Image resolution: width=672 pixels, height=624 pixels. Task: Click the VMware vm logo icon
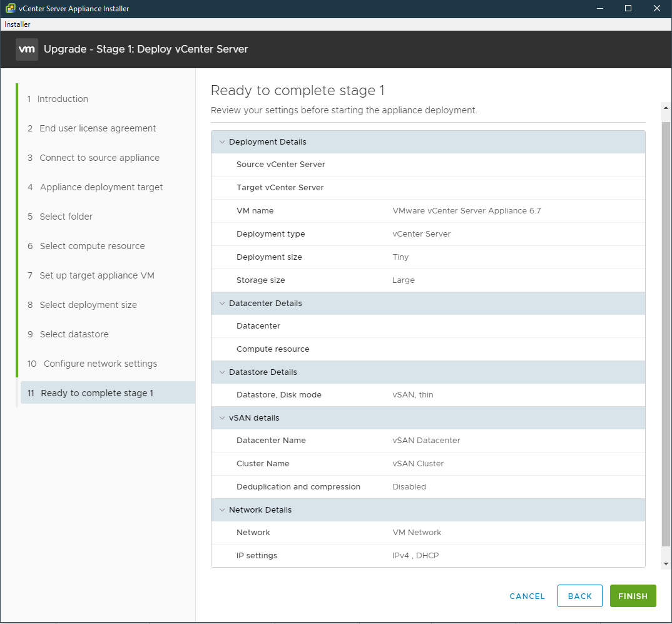(x=26, y=49)
